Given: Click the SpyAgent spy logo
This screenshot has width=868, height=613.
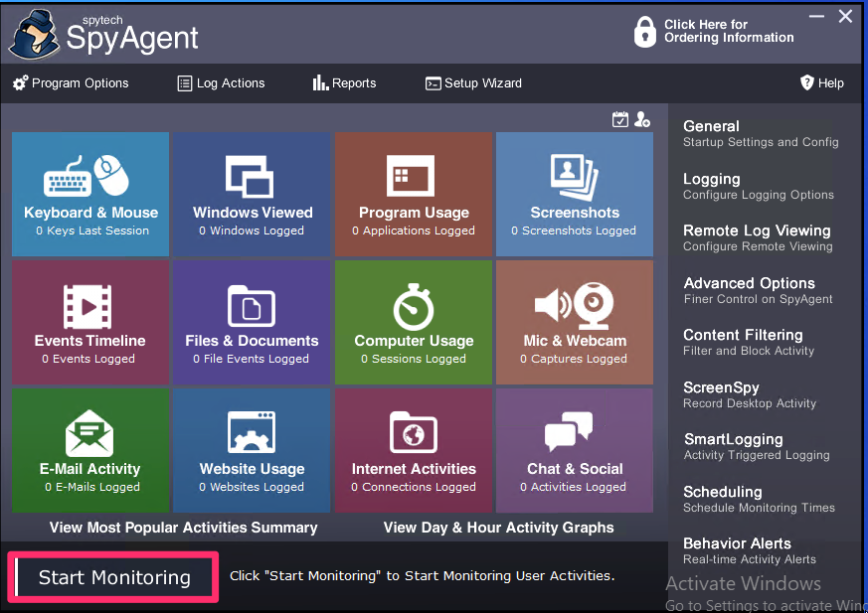Looking at the screenshot, I should coord(35,35).
